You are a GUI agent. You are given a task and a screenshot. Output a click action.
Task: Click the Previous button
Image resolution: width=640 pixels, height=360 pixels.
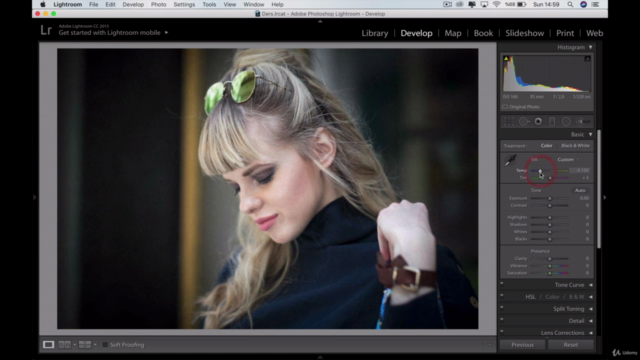tap(522, 345)
